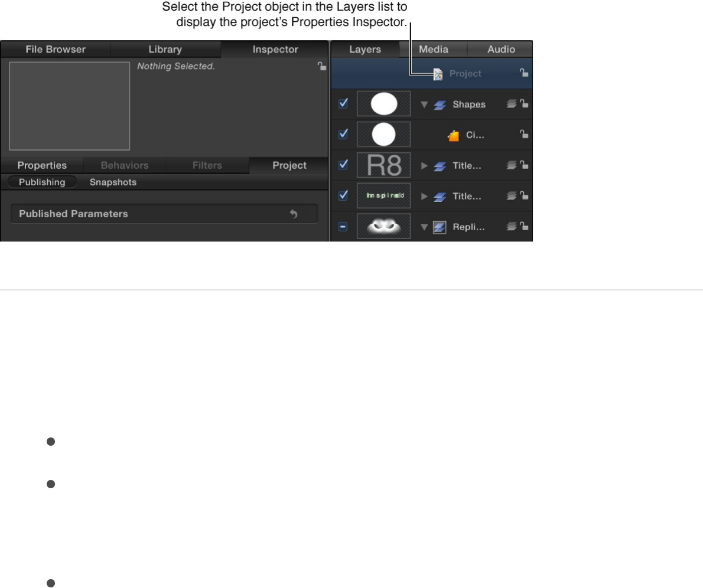Expand the R8 Title group triangle

[x=424, y=166]
